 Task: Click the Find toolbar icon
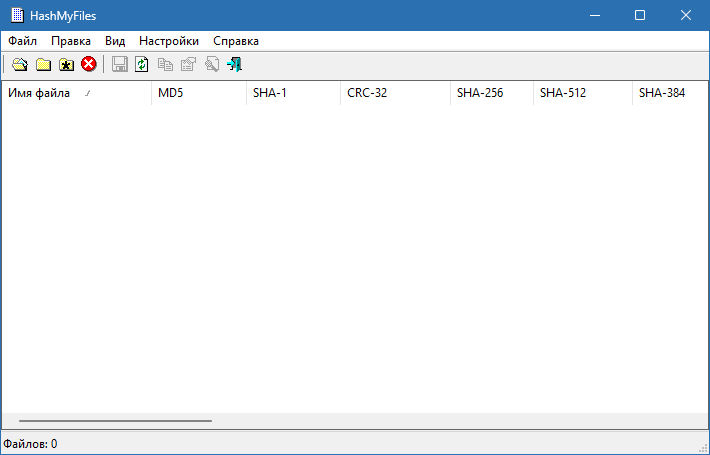[x=211, y=64]
